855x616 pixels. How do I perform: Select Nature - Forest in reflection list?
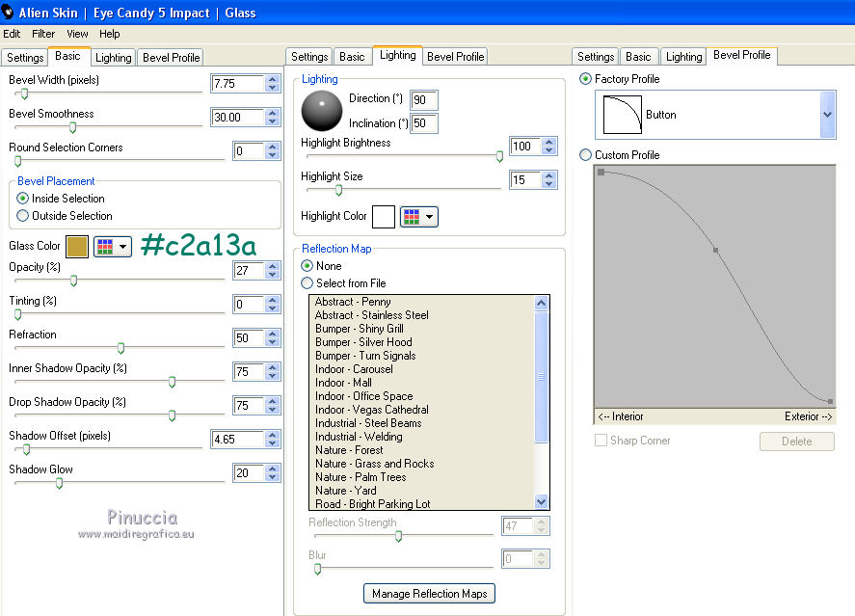point(349,450)
